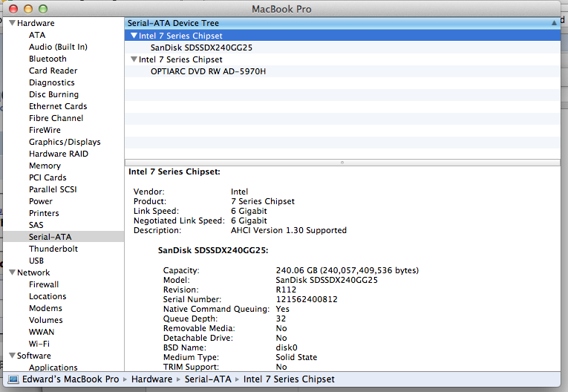Collapse the Software section triangle

(x=12, y=355)
